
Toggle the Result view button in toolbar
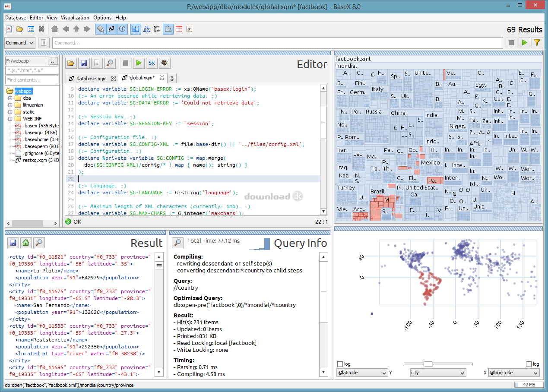[x=111, y=29]
